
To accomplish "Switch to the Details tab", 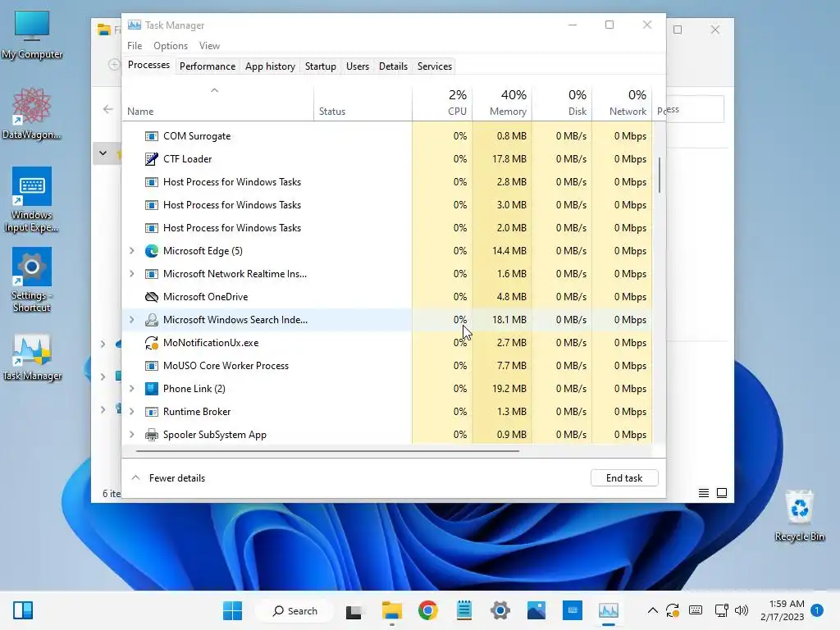I will 393,66.
